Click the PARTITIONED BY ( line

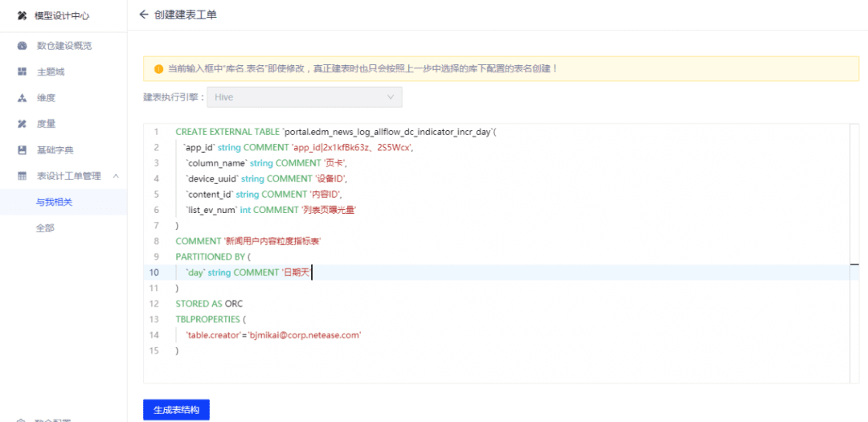[213, 257]
